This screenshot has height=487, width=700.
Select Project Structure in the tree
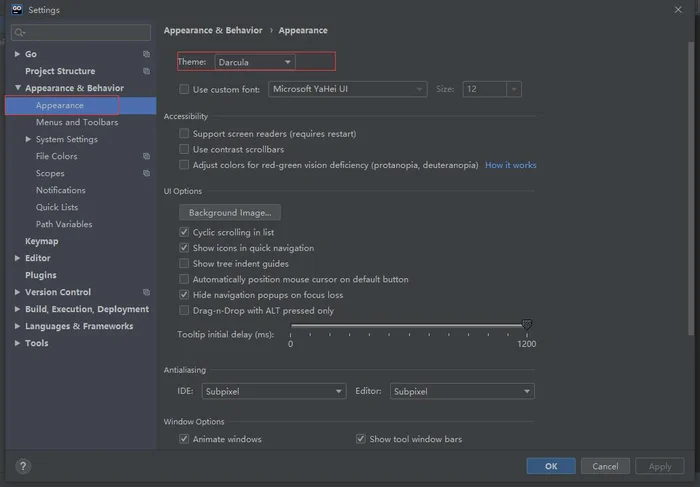coord(60,71)
